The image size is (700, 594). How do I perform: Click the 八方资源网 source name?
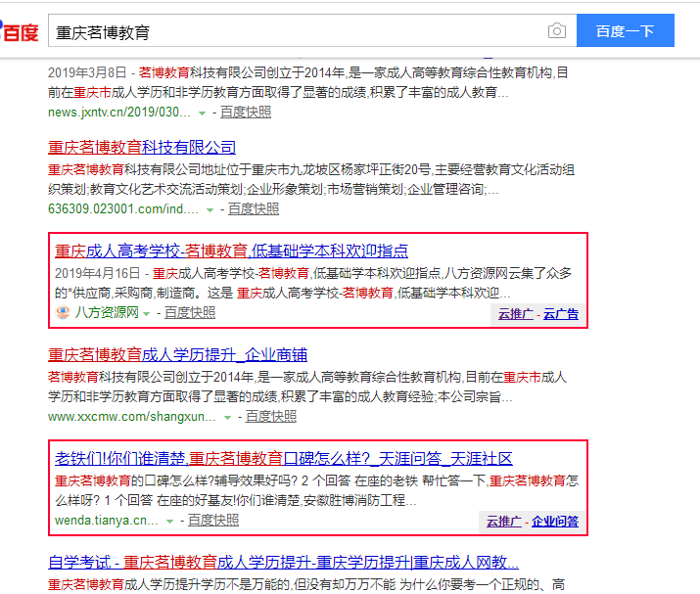(107, 312)
